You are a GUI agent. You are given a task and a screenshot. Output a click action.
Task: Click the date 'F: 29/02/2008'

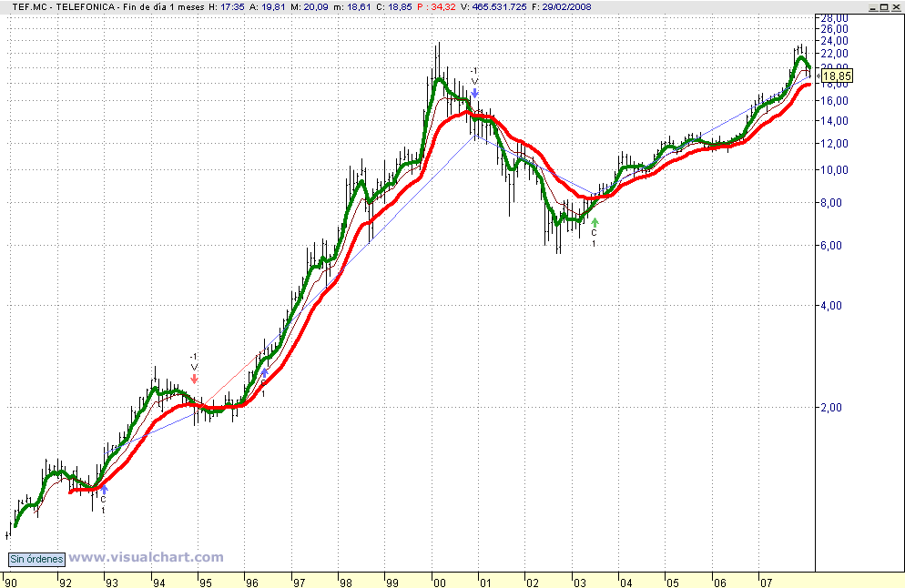pos(562,7)
